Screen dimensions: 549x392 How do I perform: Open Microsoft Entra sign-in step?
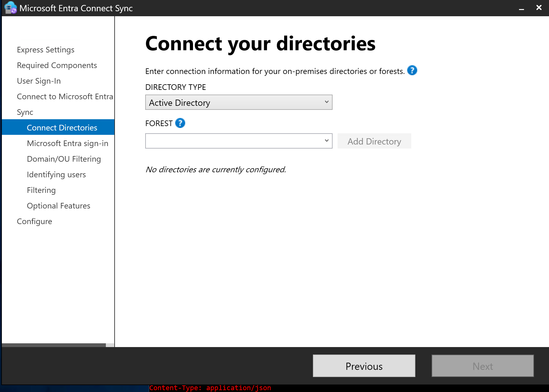[x=67, y=143]
